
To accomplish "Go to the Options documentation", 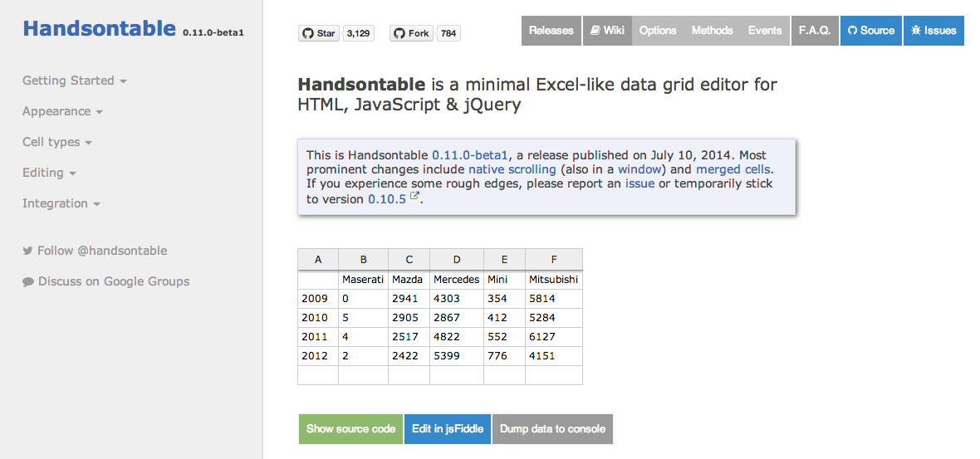I will pyautogui.click(x=658, y=31).
